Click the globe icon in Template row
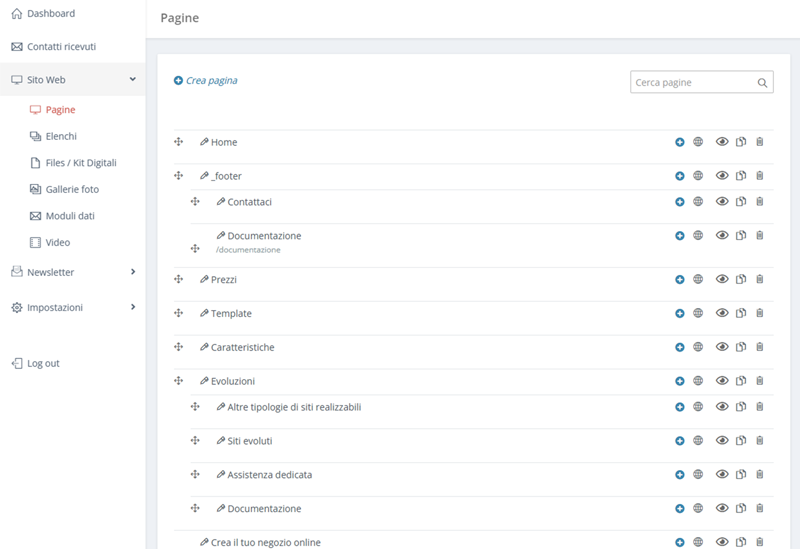The height and width of the screenshot is (549, 800). pos(698,314)
